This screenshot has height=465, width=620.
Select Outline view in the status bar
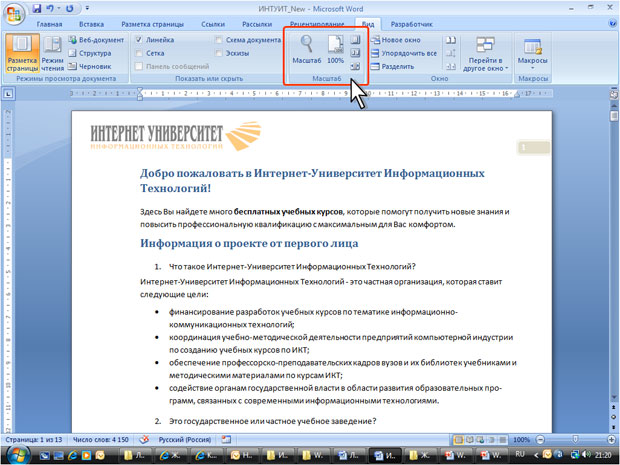[x=491, y=440]
